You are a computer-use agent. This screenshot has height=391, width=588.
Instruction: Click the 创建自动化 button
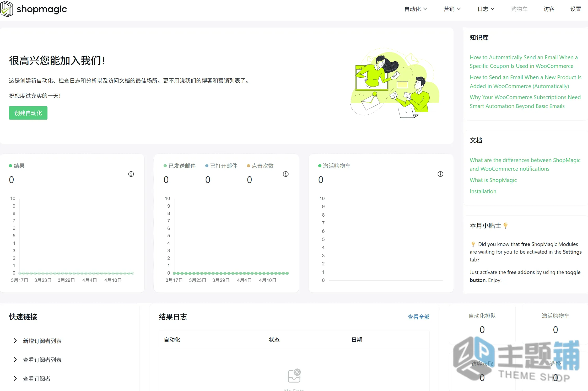(28, 113)
